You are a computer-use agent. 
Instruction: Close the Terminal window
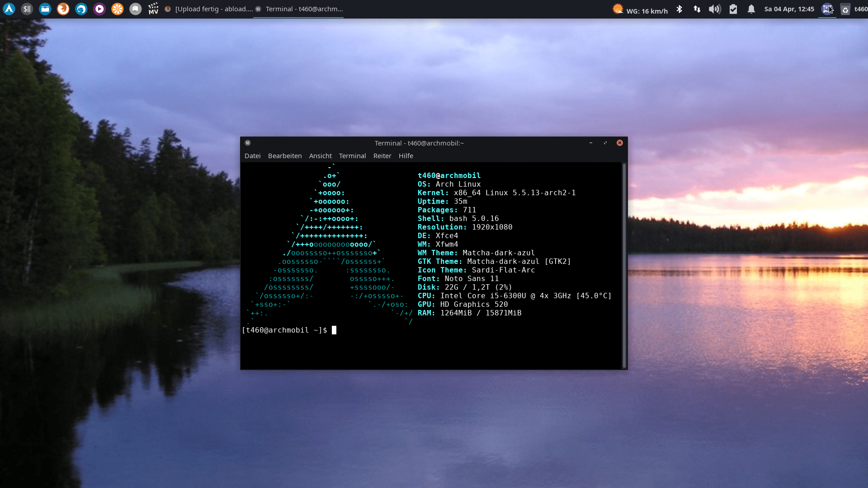[x=620, y=143]
